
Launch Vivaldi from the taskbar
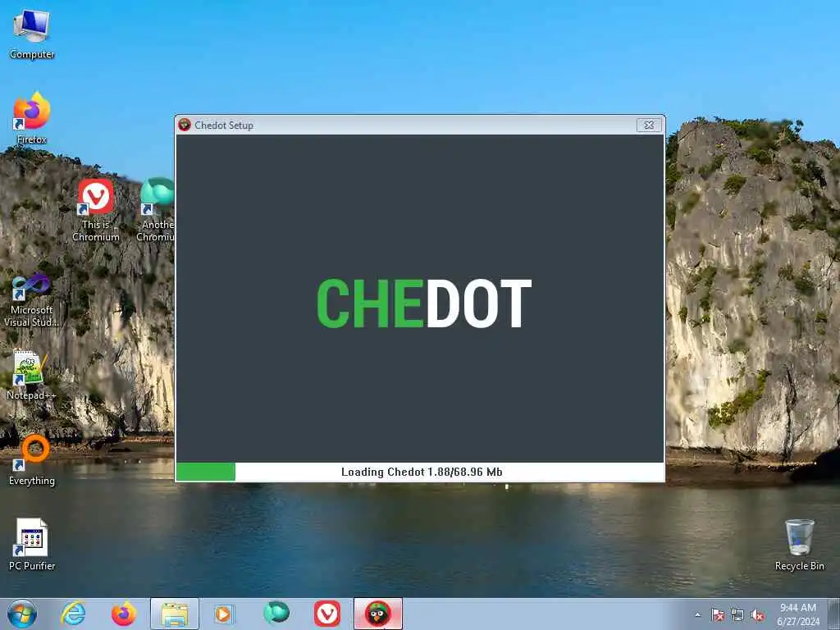pyautogui.click(x=327, y=614)
